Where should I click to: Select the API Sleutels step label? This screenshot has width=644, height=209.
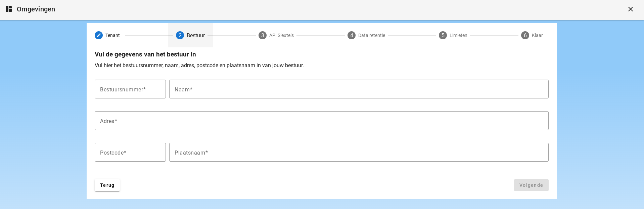[281, 35]
